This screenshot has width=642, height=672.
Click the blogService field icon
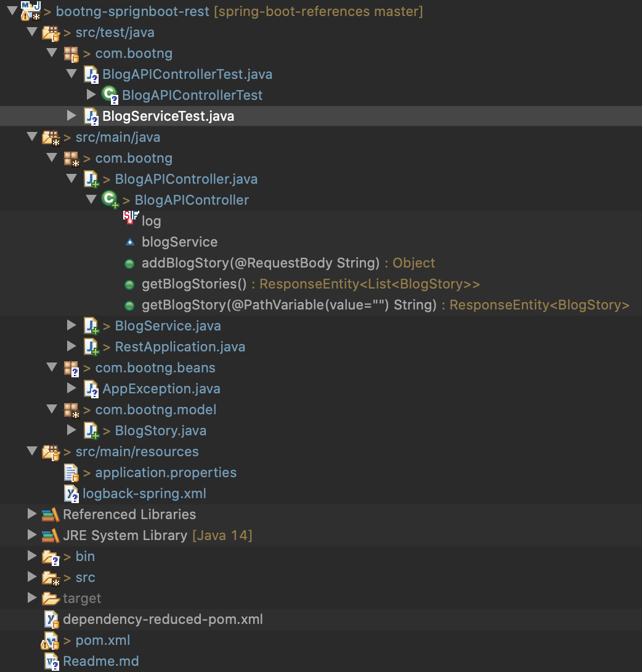[130, 242]
